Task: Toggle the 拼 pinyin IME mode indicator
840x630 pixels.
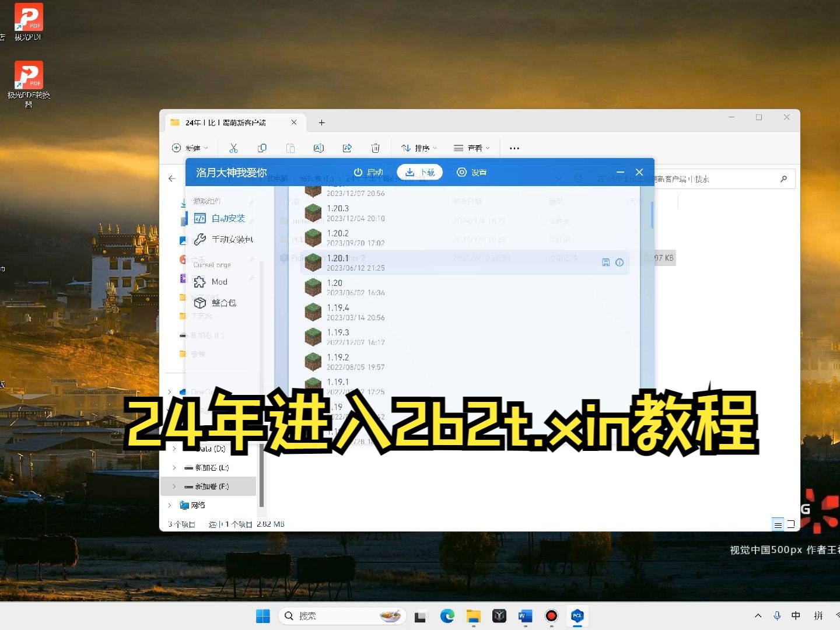Action: 818,616
